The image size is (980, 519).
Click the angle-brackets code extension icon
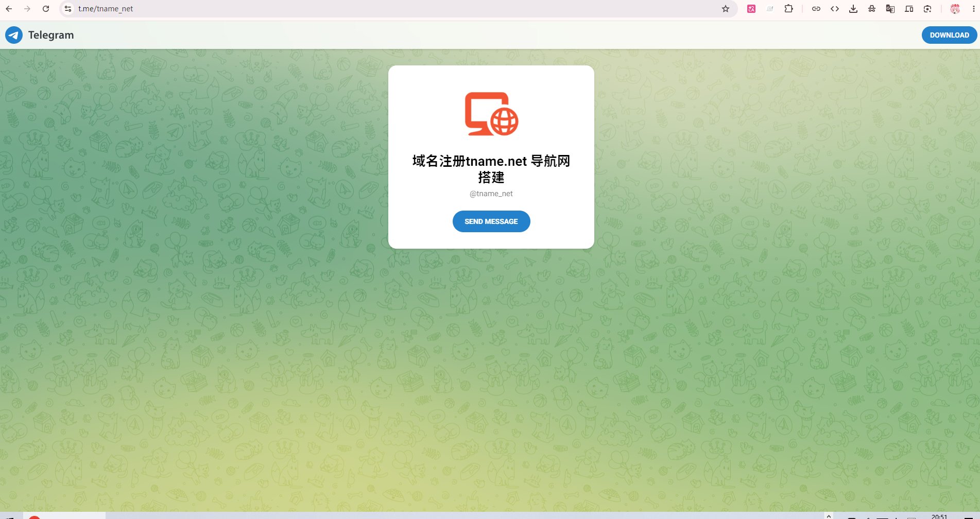[x=835, y=9]
